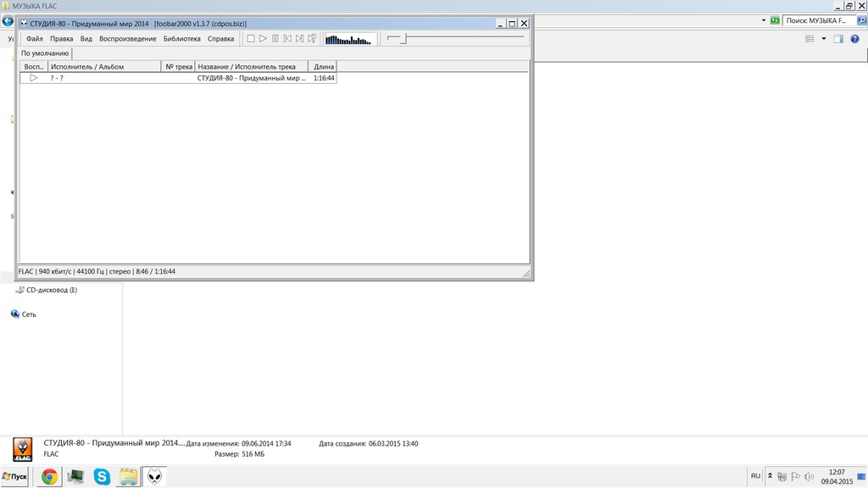Close the foobar2000 window
This screenshot has height=488, width=868.
click(x=524, y=24)
